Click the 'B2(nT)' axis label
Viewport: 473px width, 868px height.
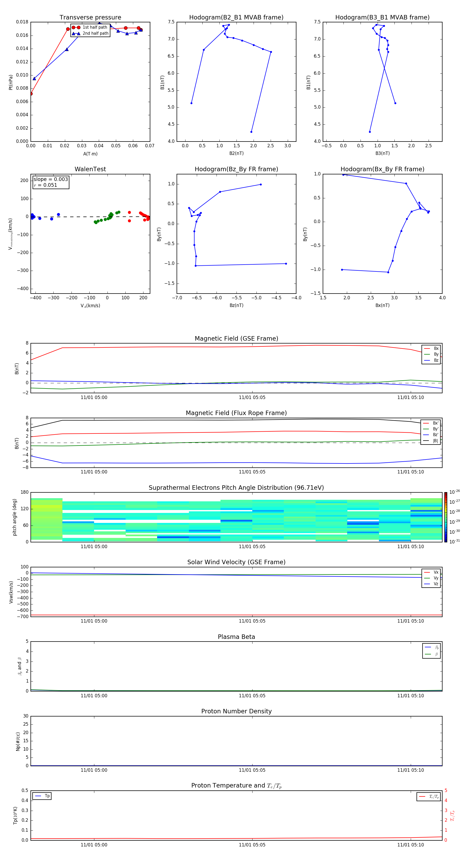point(236,153)
